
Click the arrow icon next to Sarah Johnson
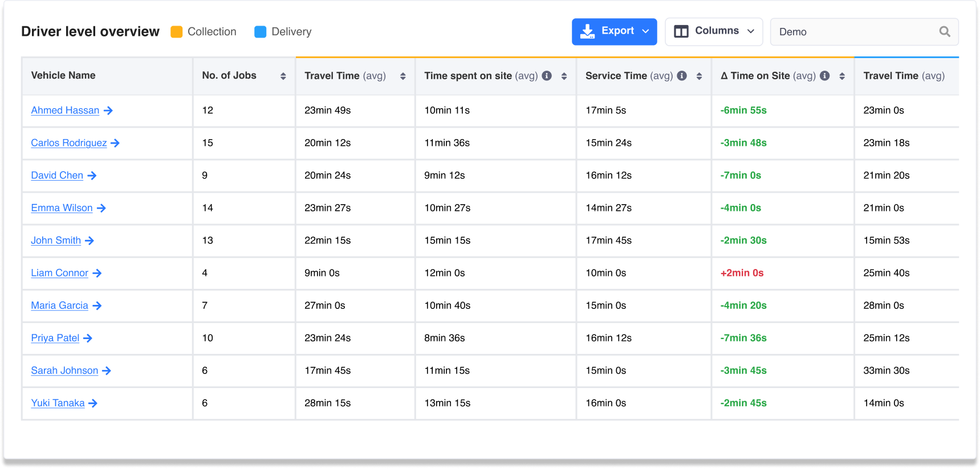pyautogui.click(x=107, y=370)
